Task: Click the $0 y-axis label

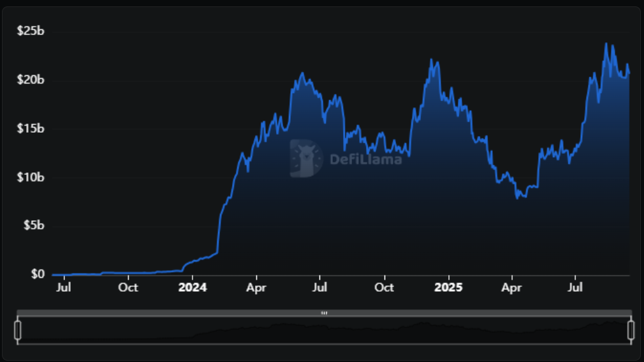Action: (x=38, y=274)
